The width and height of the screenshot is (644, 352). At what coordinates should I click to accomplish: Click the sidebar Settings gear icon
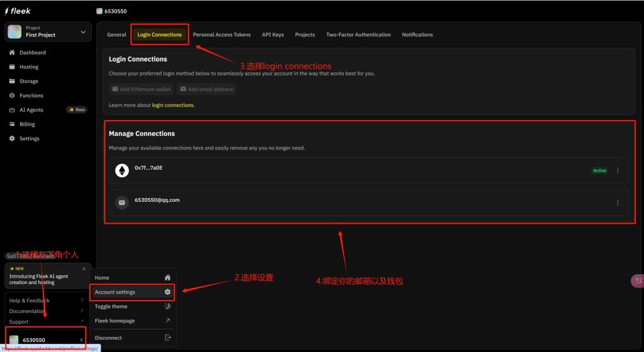click(x=12, y=138)
